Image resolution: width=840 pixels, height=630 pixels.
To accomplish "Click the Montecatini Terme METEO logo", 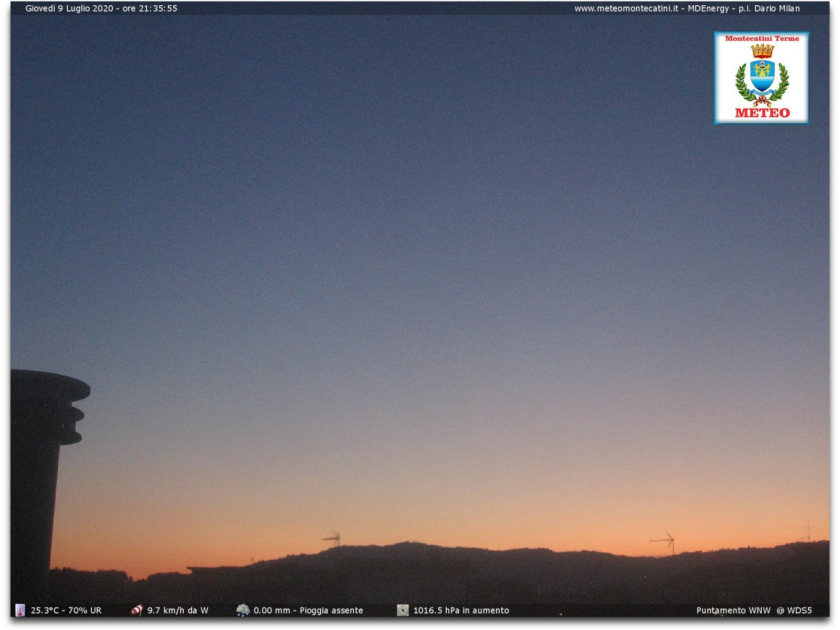I will tap(761, 78).
